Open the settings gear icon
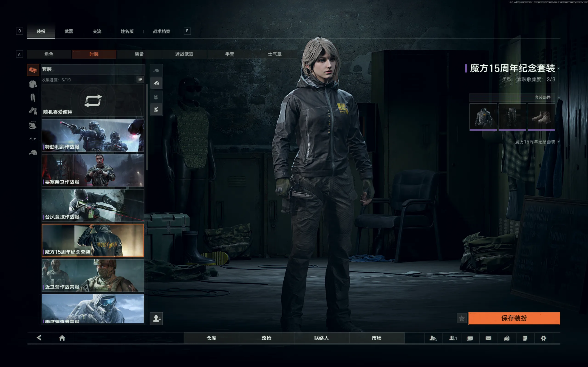Viewport: 588px width, 367px height. coord(543,338)
